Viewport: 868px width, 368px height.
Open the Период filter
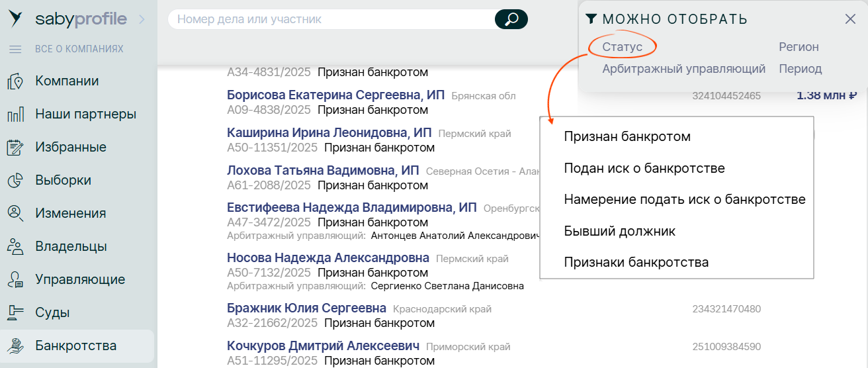click(800, 69)
